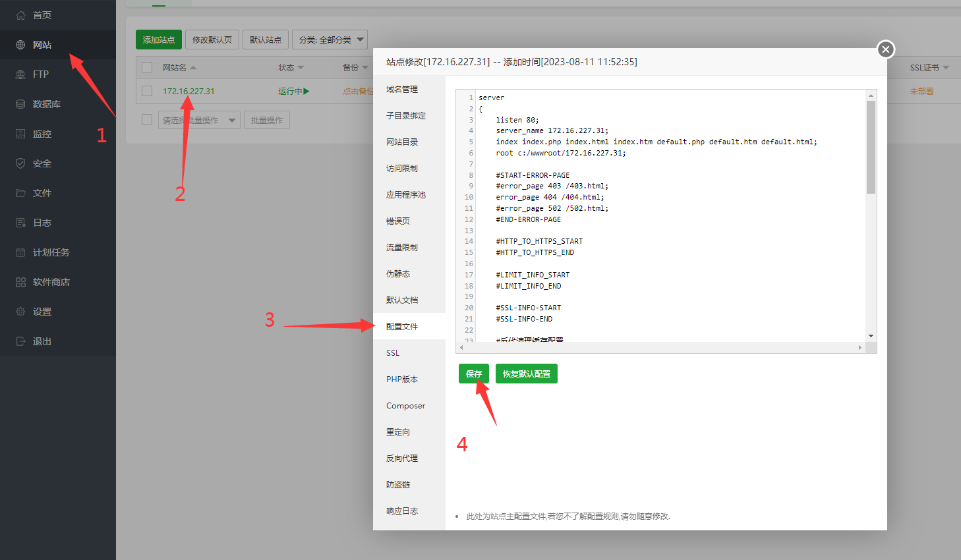The height and width of the screenshot is (560, 961).
Task: Open the 访问限制 tab
Action: (409, 168)
